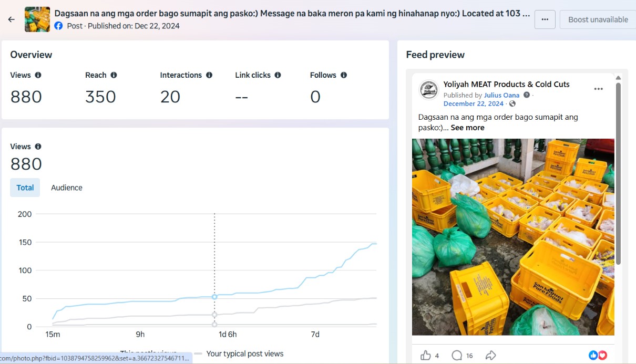
Task: Click the comment bubble icon
Action: (x=457, y=356)
